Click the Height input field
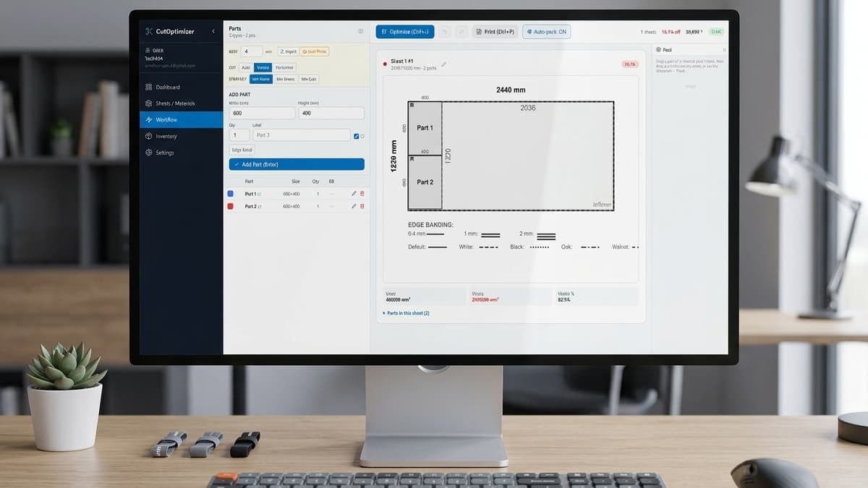 (331, 114)
